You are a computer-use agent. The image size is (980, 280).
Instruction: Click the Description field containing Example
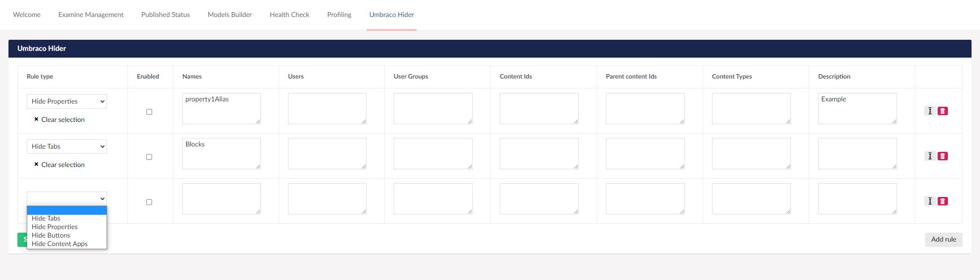coord(857,109)
